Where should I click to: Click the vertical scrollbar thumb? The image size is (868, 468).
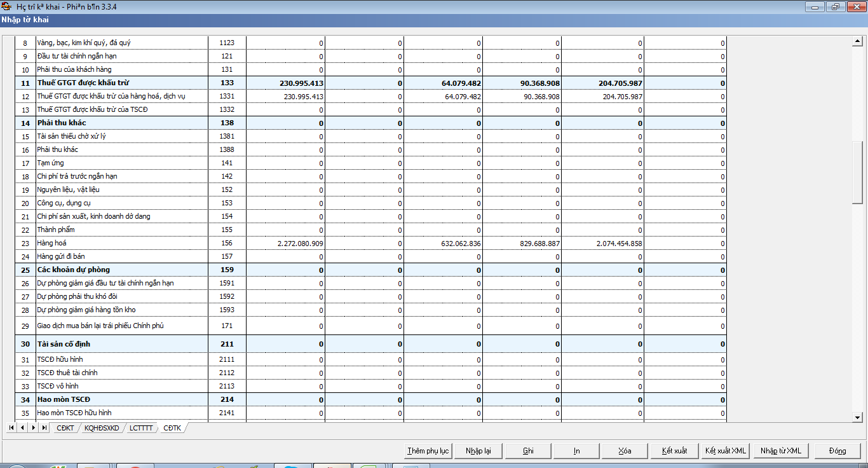[x=857, y=172]
